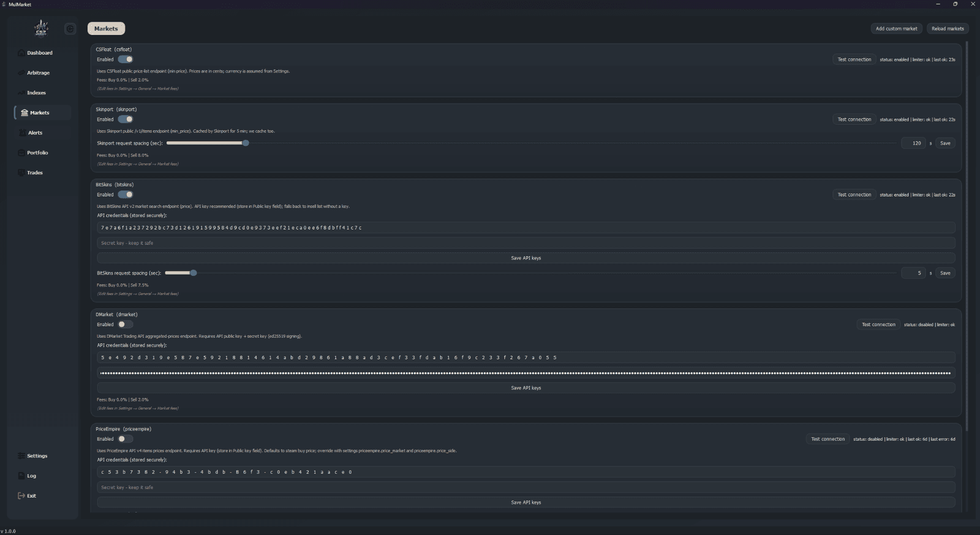Save API keys for BitSkins
Screen dimensions: 980x535
coord(526,258)
